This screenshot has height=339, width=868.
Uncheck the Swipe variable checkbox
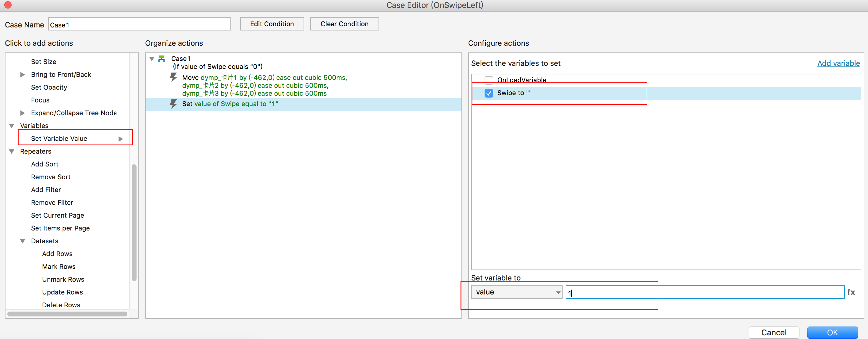point(489,93)
